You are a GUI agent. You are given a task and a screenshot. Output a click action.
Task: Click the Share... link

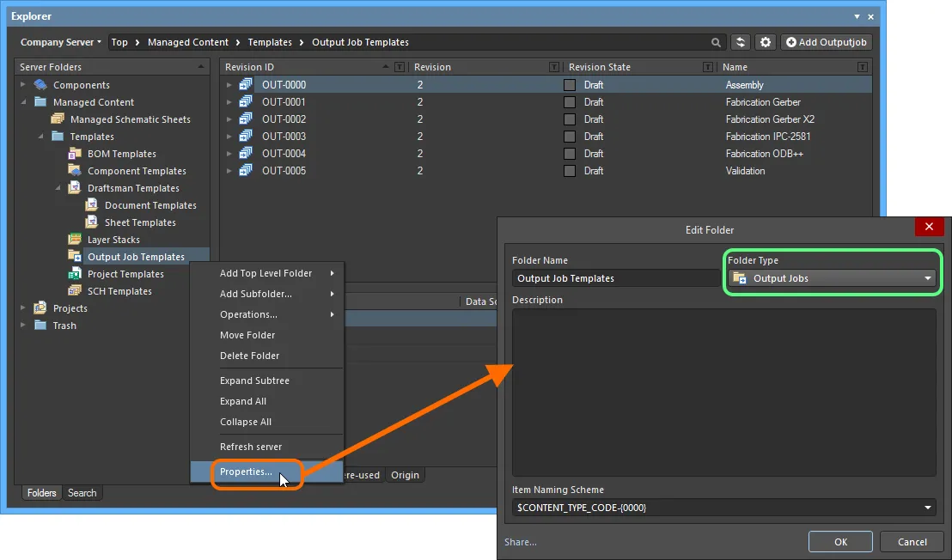click(x=521, y=542)
